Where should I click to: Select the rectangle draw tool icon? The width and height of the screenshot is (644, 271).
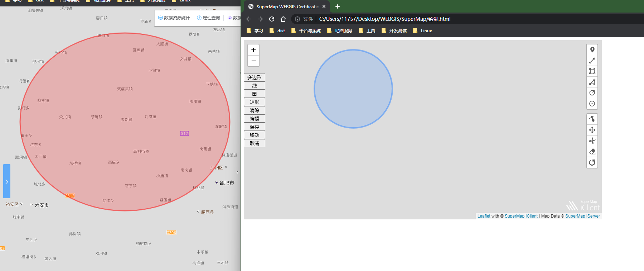pos(592,71)
